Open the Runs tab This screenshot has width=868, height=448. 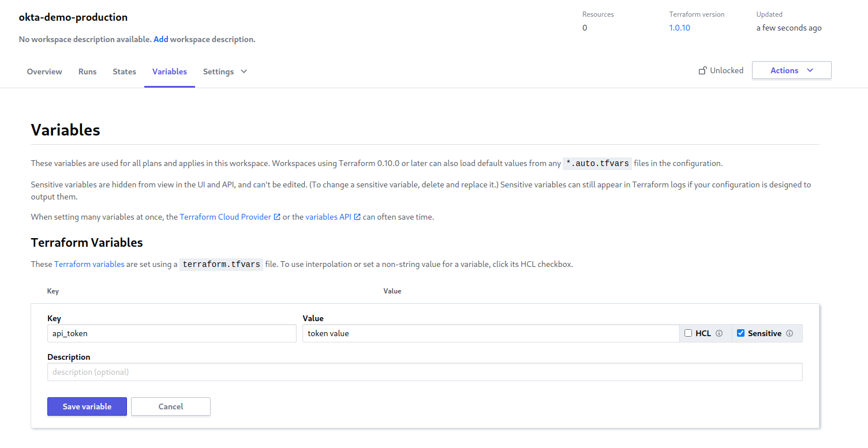pos(87,71)
